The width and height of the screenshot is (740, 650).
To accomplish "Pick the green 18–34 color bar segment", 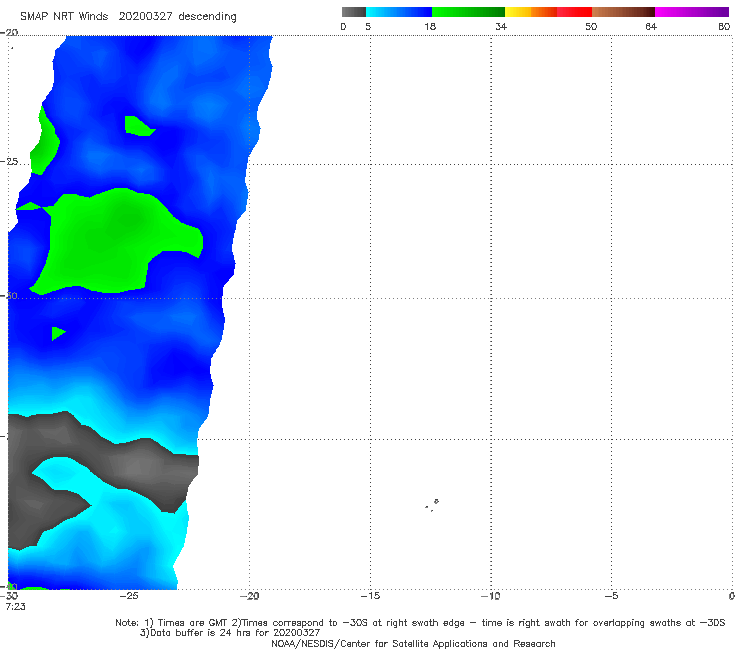I will 468,12.
